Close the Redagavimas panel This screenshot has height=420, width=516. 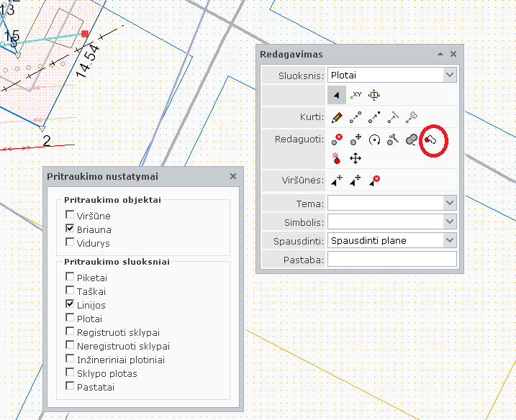[453, 54]
